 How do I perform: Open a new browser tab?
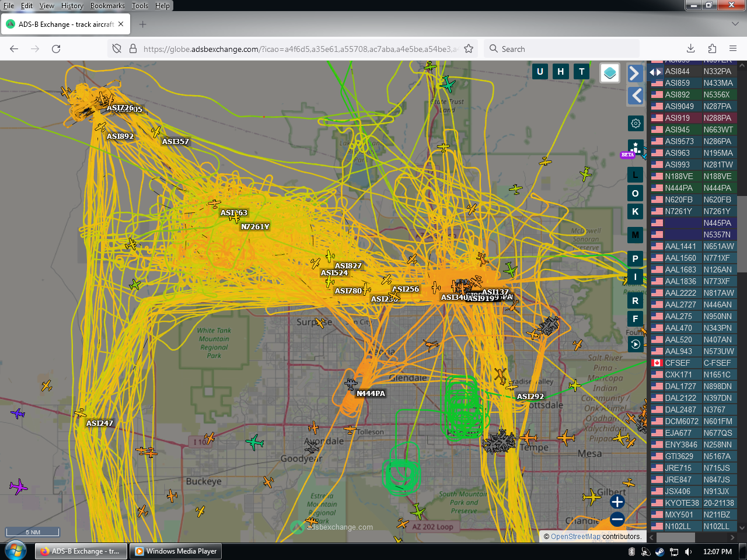[x=143, y=24]
